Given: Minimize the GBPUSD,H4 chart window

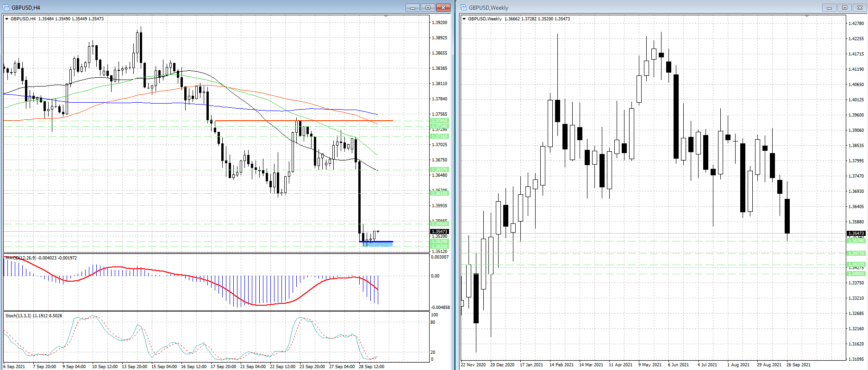Looking at the screenshot, I should 412,7.
